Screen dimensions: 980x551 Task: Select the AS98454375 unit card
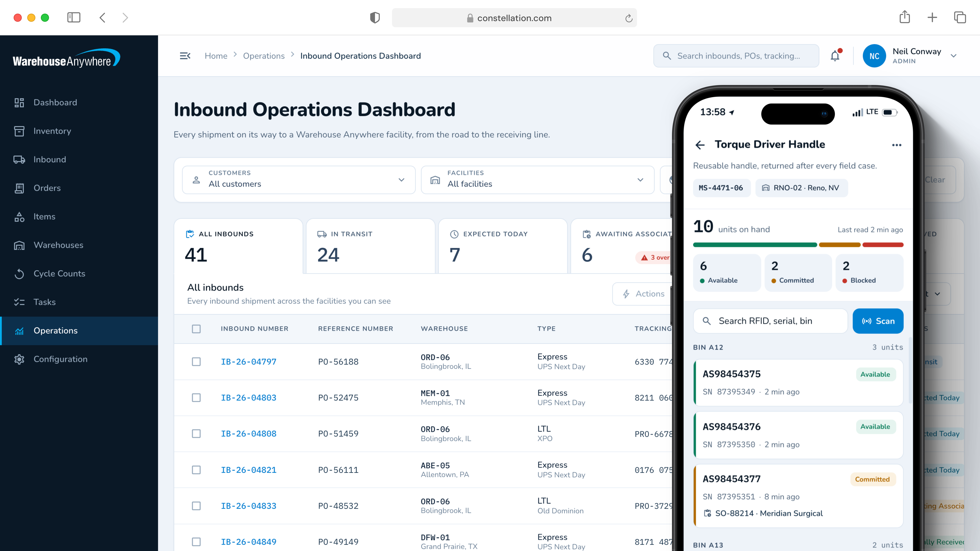click(798, 382)
